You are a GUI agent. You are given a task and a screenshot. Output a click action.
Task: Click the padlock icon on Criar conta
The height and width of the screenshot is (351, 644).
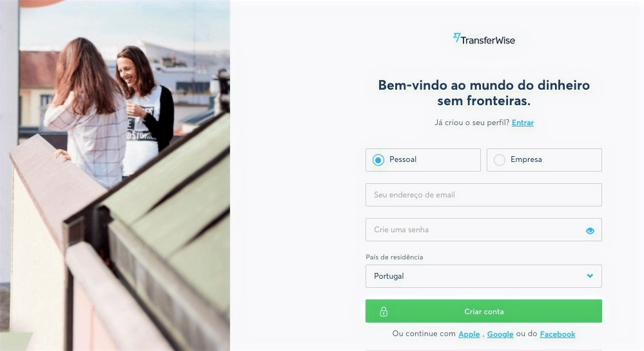coord(384,312)
